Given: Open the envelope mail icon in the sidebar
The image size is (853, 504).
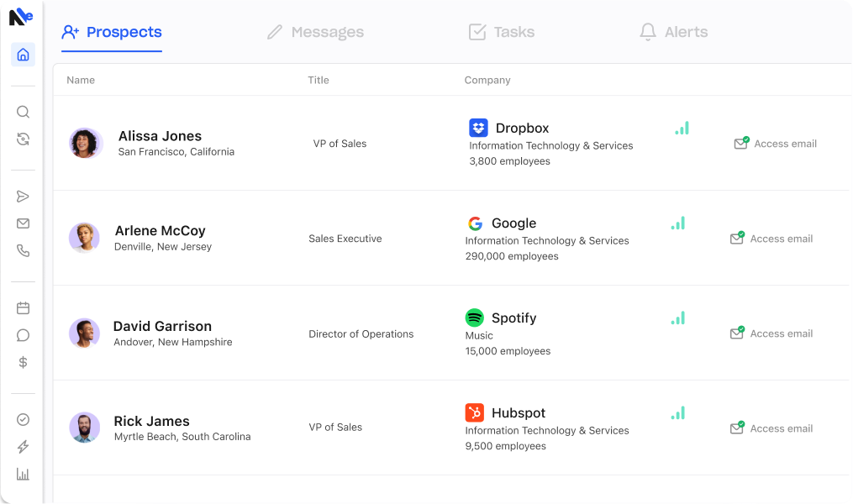Looking at the screenshot, I should (23, 223).
